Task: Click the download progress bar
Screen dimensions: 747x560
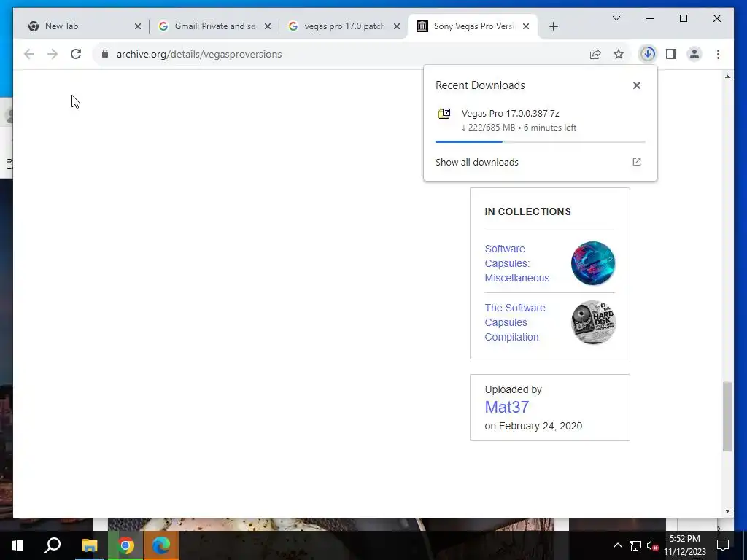Action: pos(541,141)
